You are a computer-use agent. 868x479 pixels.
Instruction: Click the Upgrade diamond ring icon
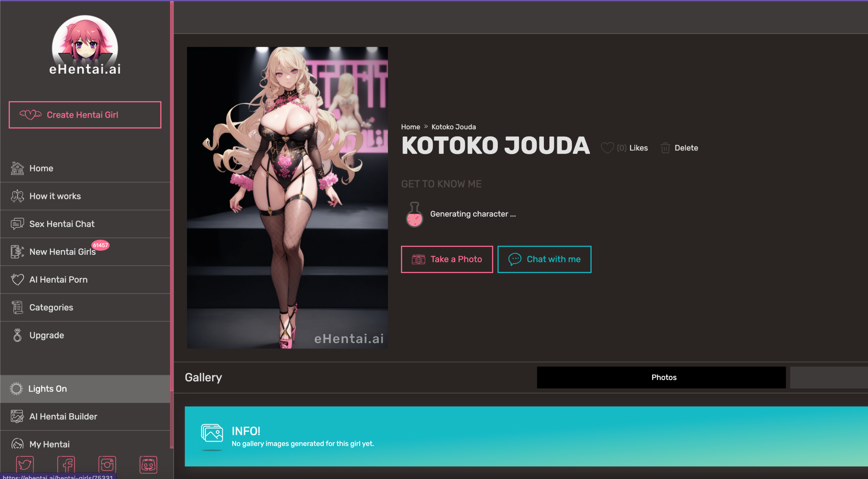tap(17, 335)
